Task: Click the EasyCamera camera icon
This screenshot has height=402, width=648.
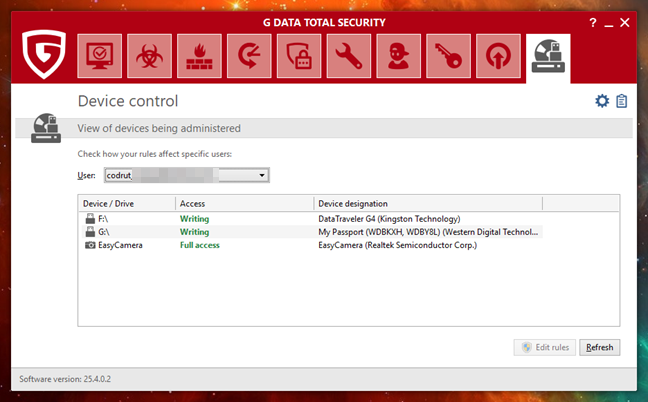Action: 90,245
